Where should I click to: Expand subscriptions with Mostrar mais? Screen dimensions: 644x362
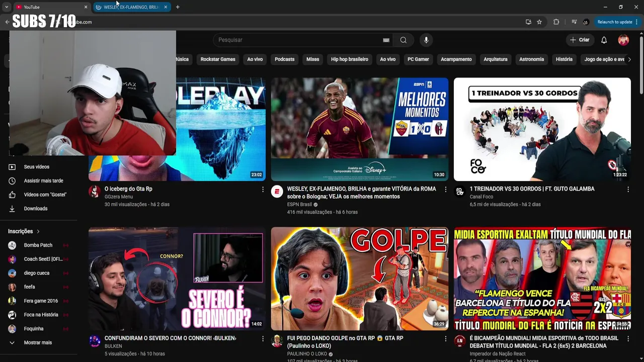coord(38,343)
